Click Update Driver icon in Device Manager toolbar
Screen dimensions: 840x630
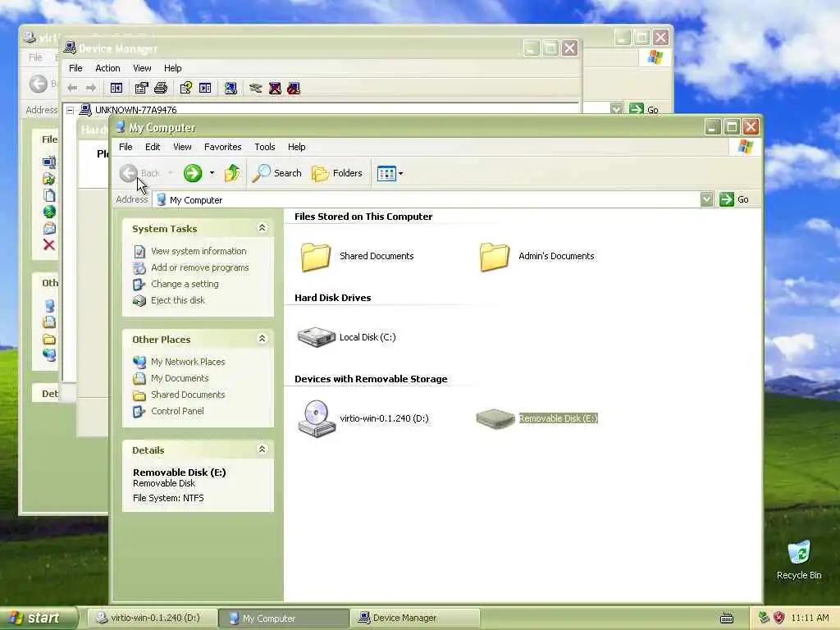click(x=256, y=88)
